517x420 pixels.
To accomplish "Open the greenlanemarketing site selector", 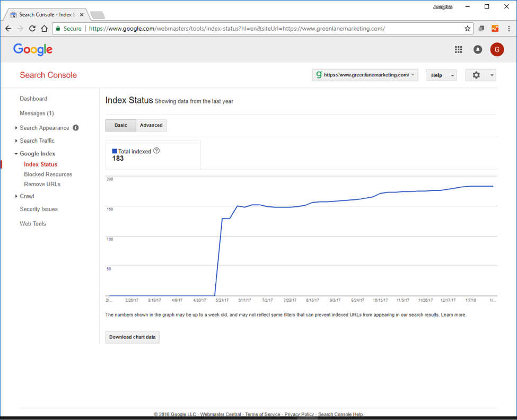I will tap(365, 75).
